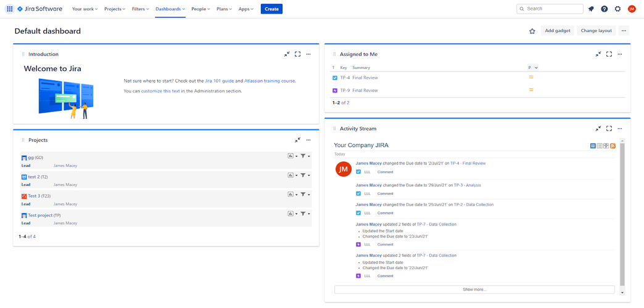Click the epic type icon for TP-9

pyautogui.click(x=335, y=90)
